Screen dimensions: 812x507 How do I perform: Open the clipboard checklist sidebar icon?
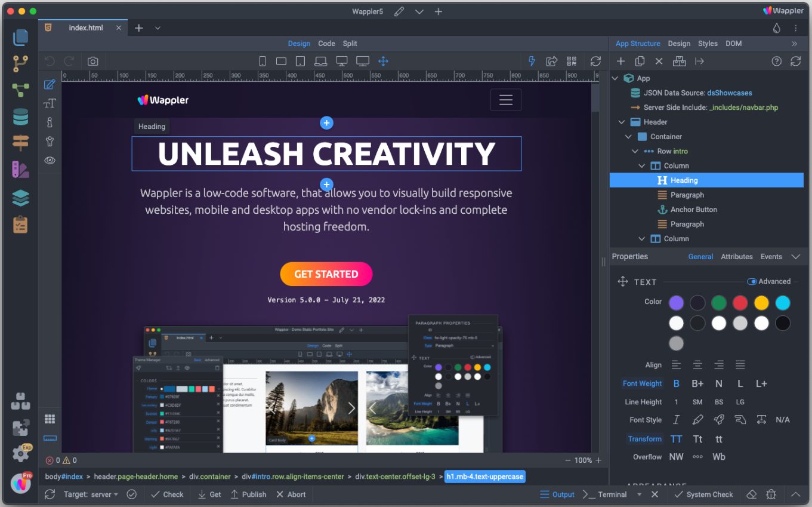click(20, 225)
